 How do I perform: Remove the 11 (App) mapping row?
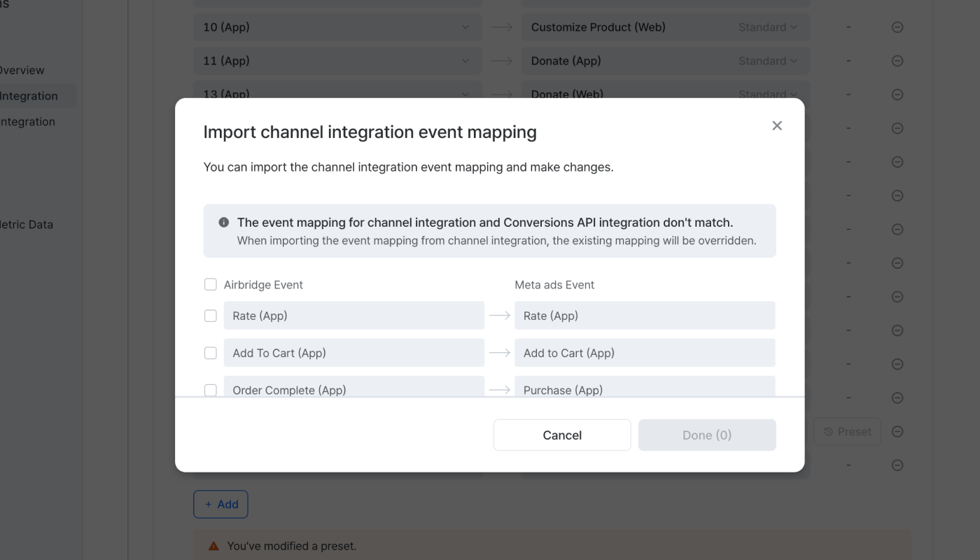897,61
